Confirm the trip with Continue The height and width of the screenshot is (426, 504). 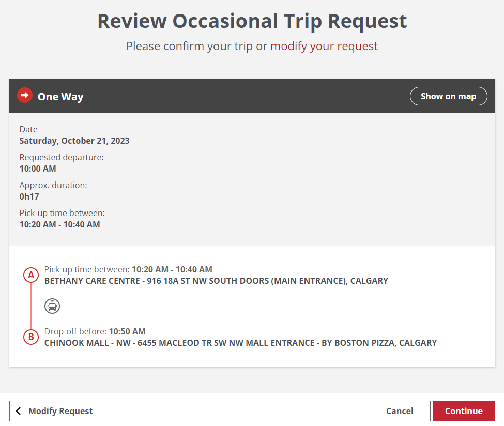point(464,411)
